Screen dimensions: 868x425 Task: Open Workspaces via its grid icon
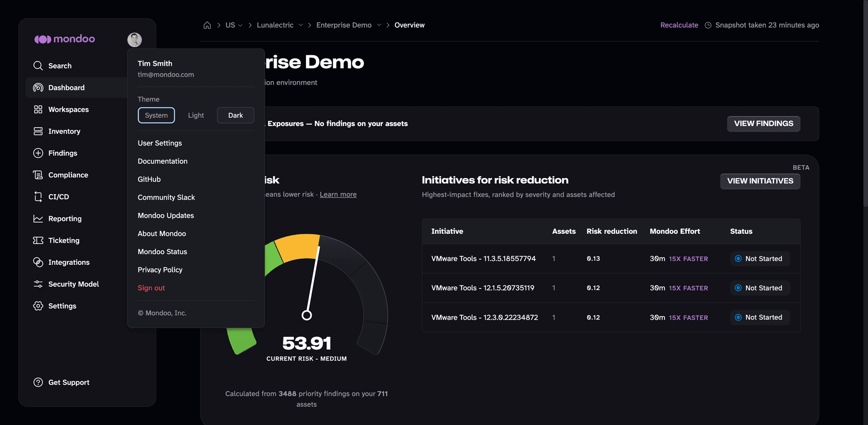(38, 109)
